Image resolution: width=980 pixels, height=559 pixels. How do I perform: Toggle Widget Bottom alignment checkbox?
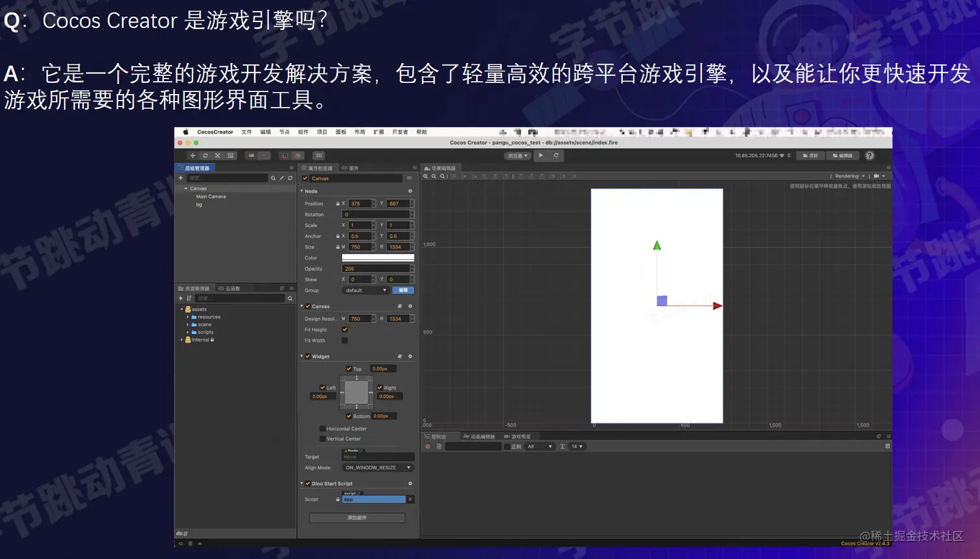coord(349,416)
